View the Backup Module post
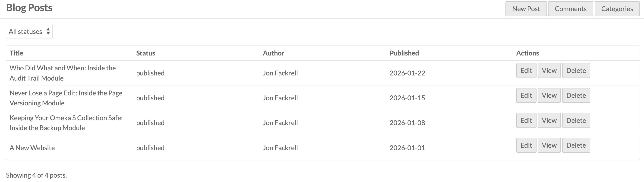The width and height of the screenshot is (644, 182). click(x=549, y=120)
